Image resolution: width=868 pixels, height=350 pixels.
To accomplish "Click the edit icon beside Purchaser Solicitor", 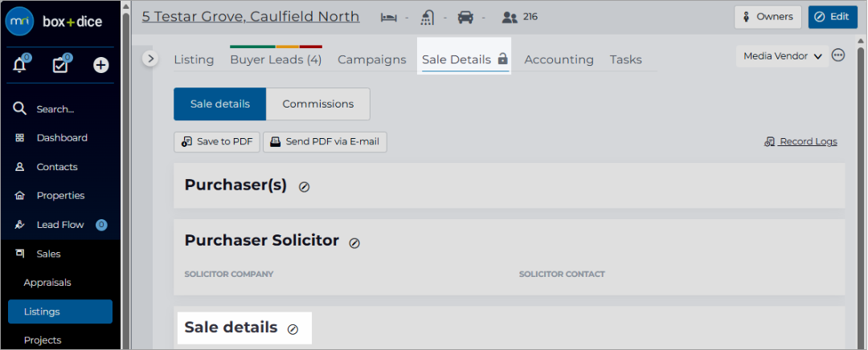I will coord(354,242).
